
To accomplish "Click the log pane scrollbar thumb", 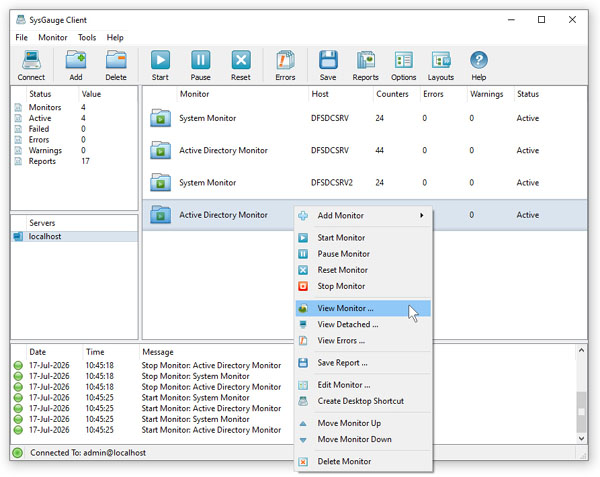I will pos(581,412).
